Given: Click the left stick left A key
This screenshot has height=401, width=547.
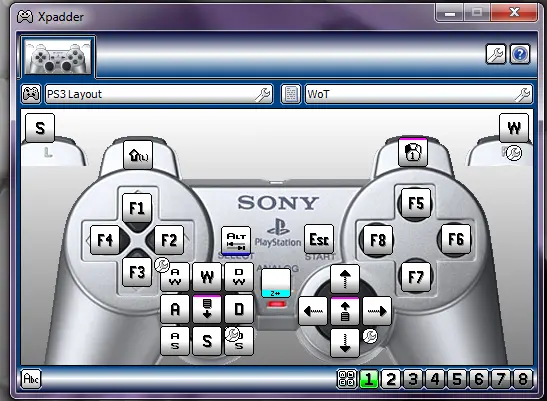Looking at the screenshot, I should (x=175, y=309).
